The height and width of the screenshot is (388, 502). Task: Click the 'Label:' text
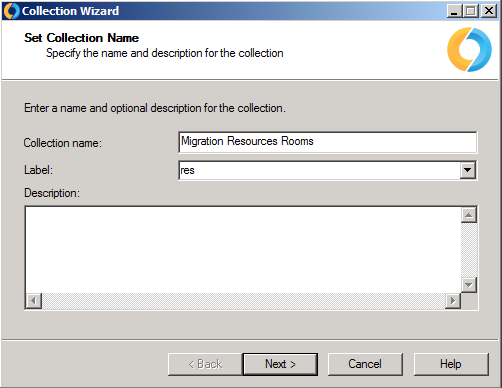point(38,170)
